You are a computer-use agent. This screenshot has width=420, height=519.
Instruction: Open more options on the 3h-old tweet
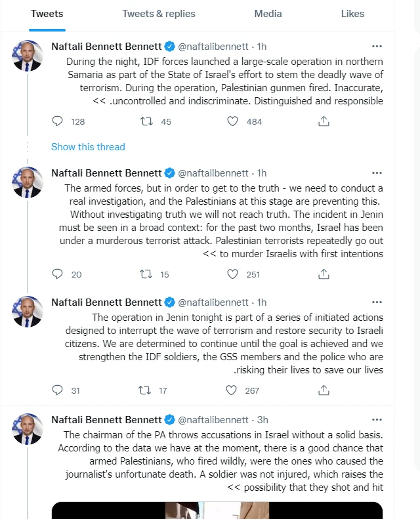point(377,420)
